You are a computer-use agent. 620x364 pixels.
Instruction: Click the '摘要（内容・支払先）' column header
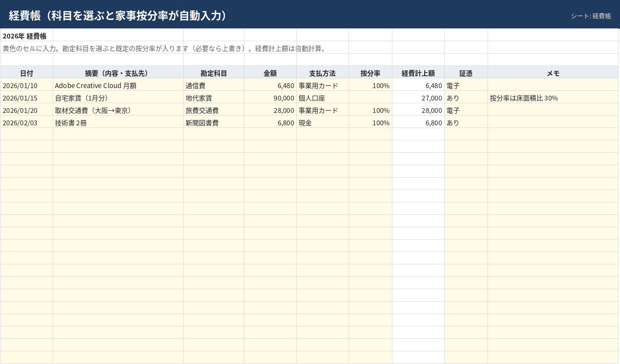(x=118, y=73)
